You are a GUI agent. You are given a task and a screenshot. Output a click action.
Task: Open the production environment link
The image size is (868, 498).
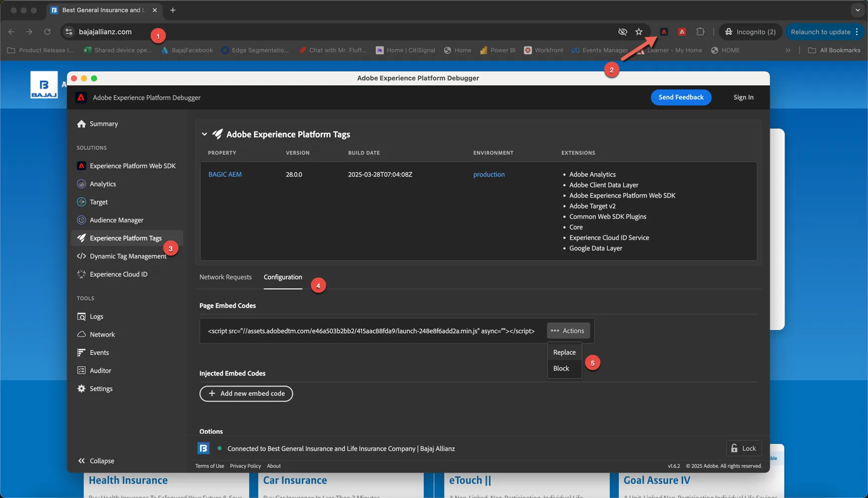coord(489,175)
